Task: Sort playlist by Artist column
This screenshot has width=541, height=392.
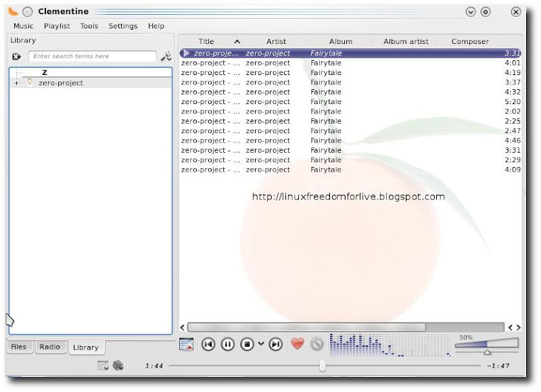Action: (276, 41)
